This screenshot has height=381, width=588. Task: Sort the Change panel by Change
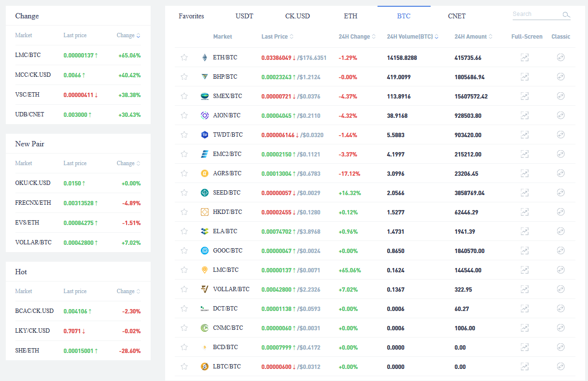click(128, 35)
